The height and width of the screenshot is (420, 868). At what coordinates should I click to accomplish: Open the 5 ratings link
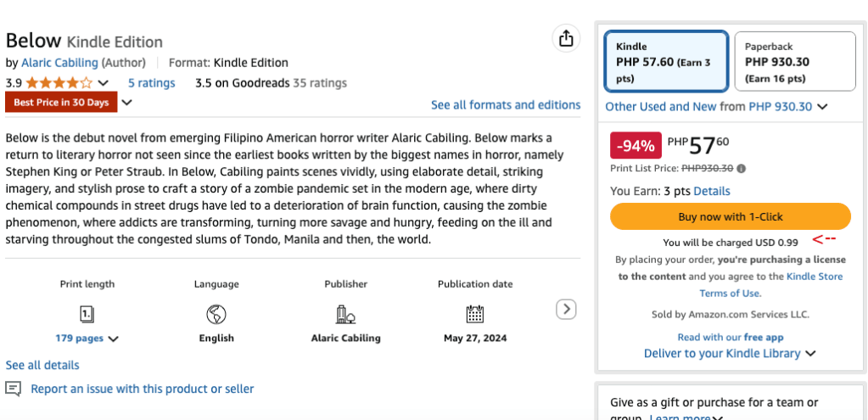click(x=151, y=83)
